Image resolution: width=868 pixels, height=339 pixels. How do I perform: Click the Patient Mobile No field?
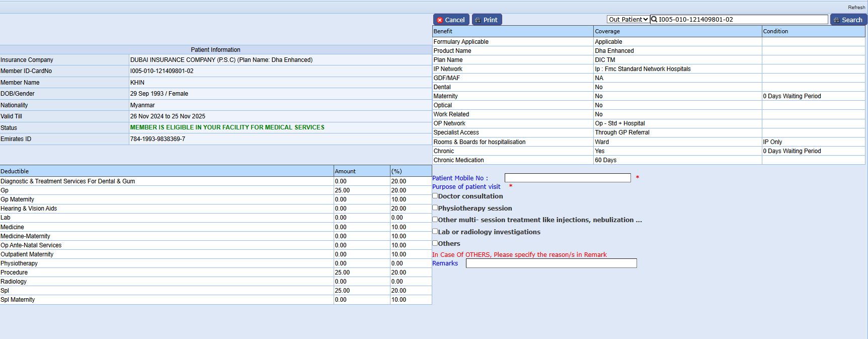[567, 178]
